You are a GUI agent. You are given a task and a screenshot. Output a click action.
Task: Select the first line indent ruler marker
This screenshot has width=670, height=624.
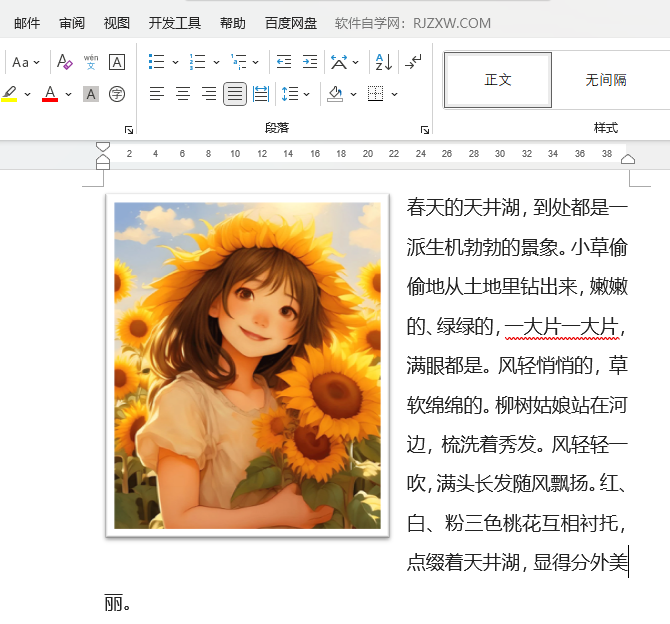tap(103, 147)
